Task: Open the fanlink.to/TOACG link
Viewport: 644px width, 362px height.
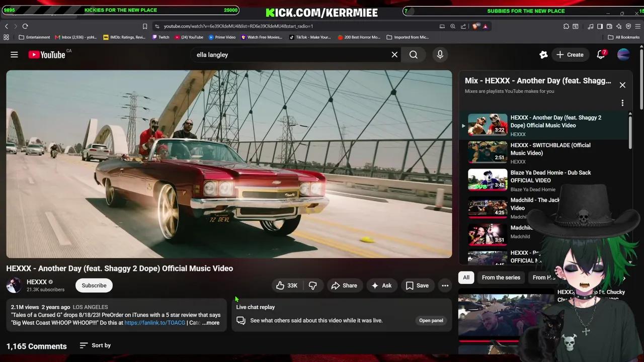Action: tap(155, 323)
